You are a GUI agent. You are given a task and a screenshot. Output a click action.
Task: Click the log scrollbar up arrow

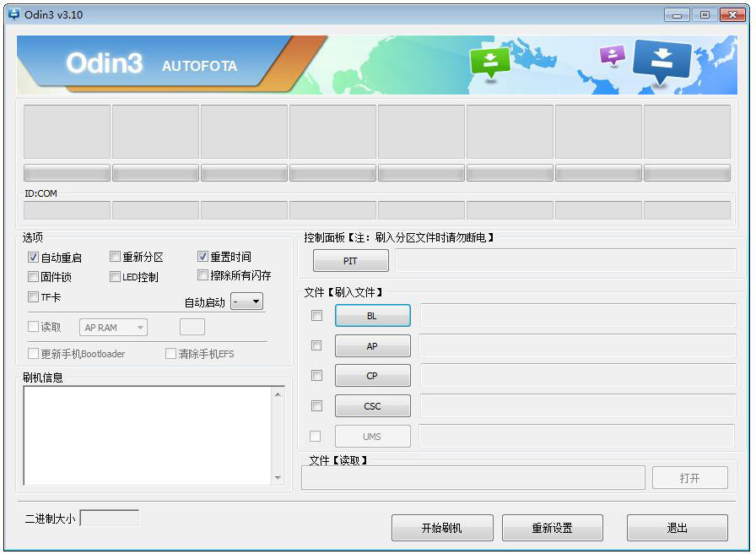pos(278,394)
